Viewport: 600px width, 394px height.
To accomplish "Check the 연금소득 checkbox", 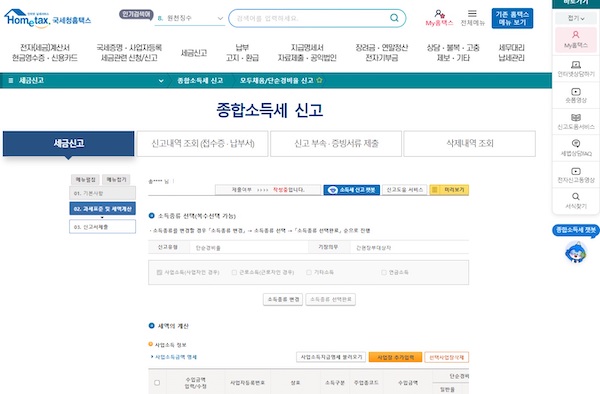I will point(384,272).
